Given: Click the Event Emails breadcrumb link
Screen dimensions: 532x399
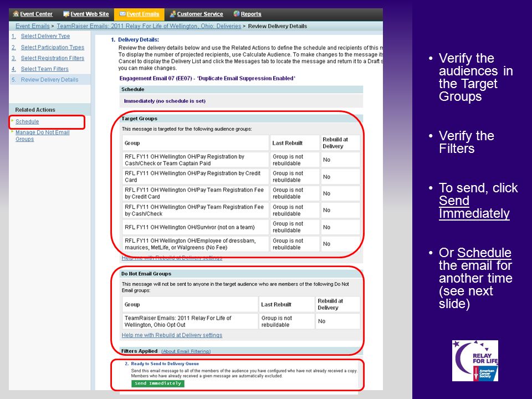Looking at the screenshot, I should pyautogui.click(x=33, y=26).
